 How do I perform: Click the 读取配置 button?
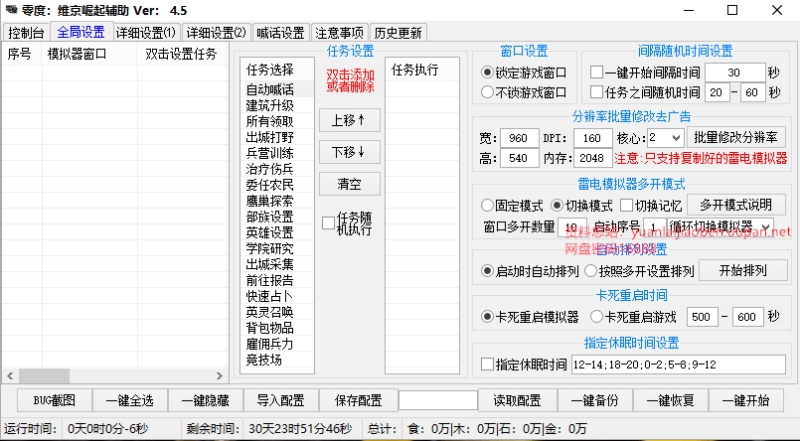point(517,400)
